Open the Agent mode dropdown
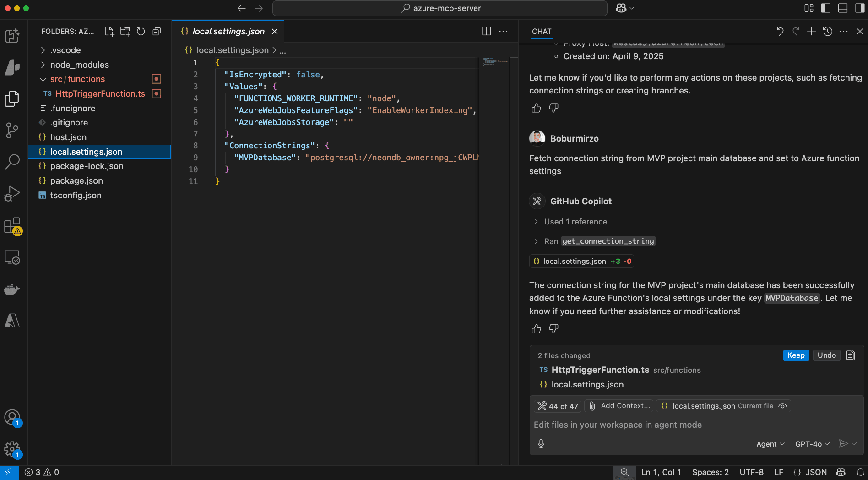Image resolution: width=868 pixels, height=480 pixels. pyautogui.click(x=770, y=443)
